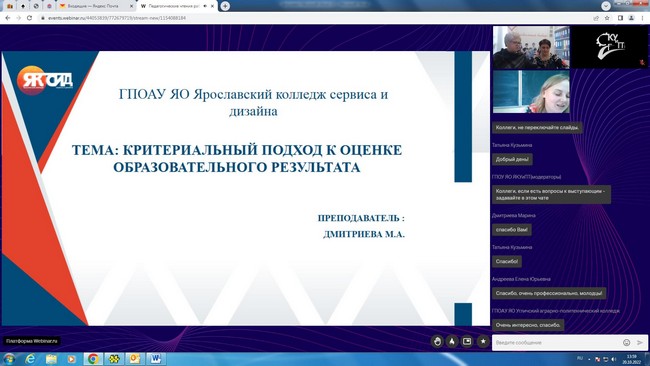Send the chat message arrow
The height and width of the screenshot is (366, 650).
point(640,342)
